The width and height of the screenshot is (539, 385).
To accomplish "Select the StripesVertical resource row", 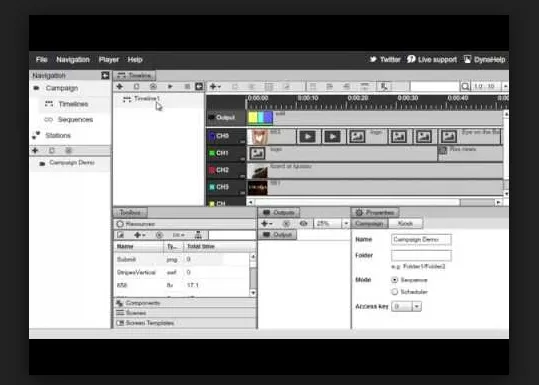I will coord(182,273).
